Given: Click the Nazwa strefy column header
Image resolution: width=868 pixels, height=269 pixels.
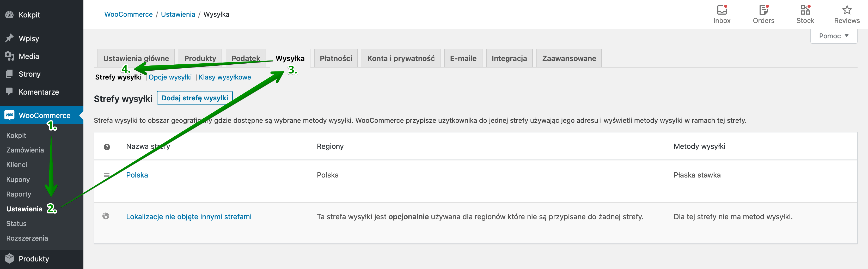Looking at the screenshot, I should (x=148, y=146).
